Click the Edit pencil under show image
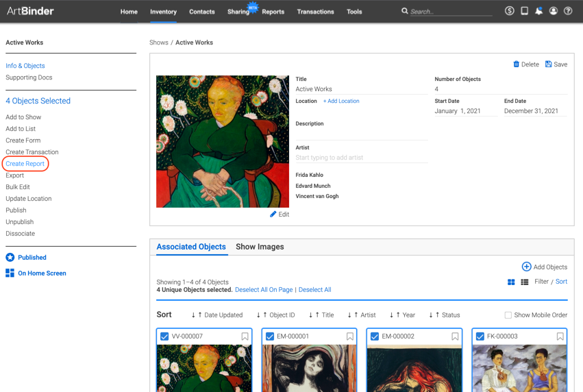583x392 pixels. pyautogui.click(x=273, y=214)
